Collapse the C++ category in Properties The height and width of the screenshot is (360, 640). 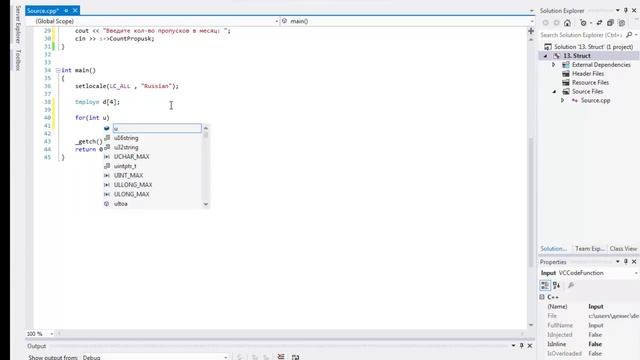tap(542, 297)
